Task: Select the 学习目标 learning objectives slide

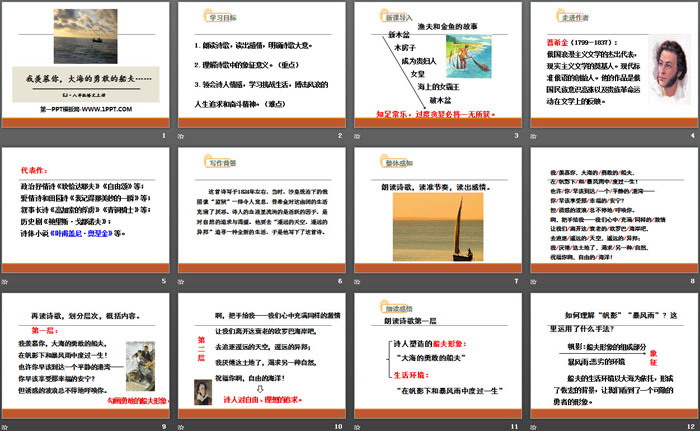Action: pyautogui.click(x=261, y=69)
